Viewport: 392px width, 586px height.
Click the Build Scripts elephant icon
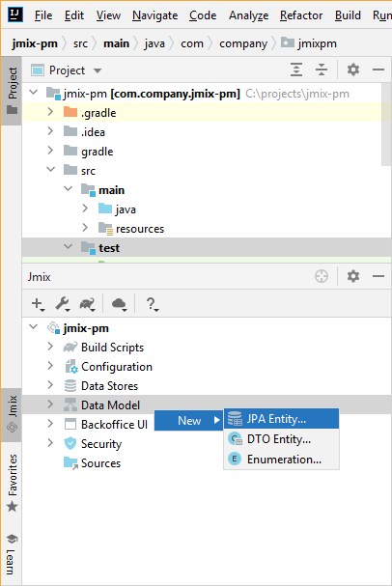tap(70, 348)
